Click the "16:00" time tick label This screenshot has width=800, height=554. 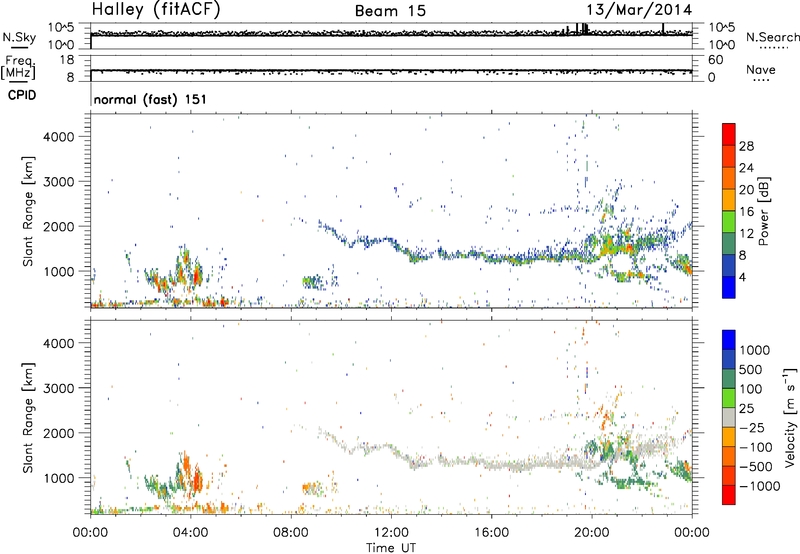coord(491,533)
